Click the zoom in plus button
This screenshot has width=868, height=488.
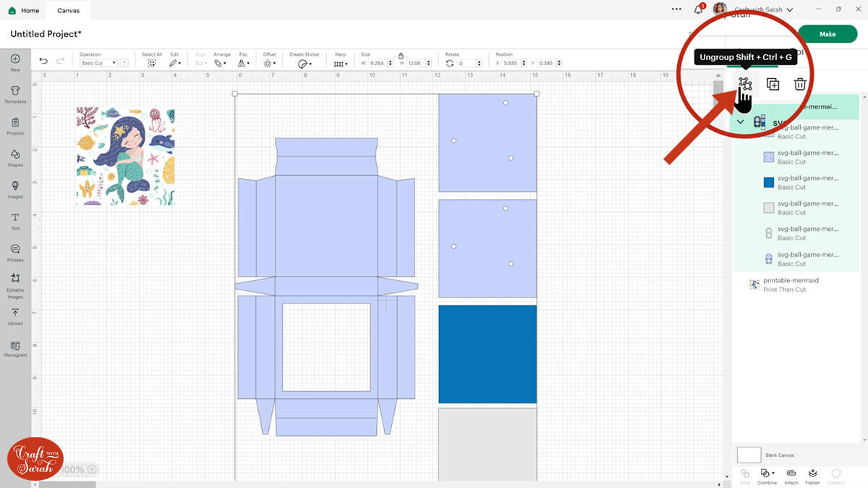(x=92, y=469)
